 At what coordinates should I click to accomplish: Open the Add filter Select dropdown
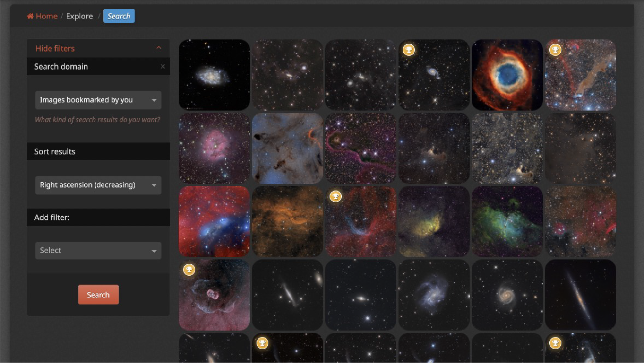pos(98,251)
